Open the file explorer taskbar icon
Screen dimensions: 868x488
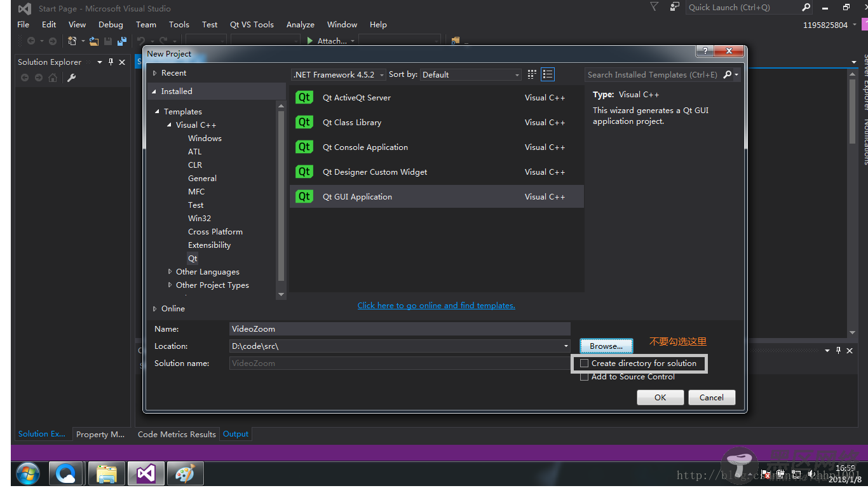[x=106, y=474]
